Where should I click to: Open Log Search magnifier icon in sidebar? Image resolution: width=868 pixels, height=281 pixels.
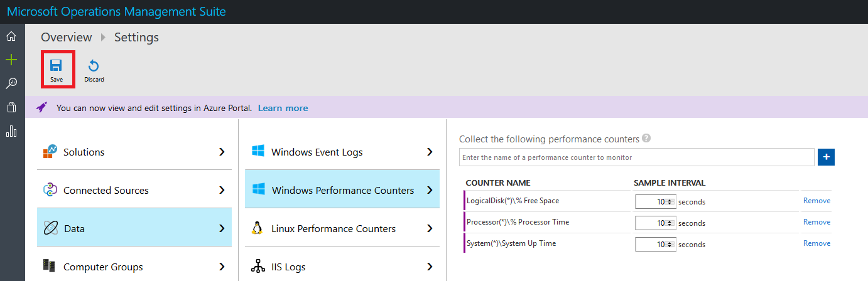[11, 83]
